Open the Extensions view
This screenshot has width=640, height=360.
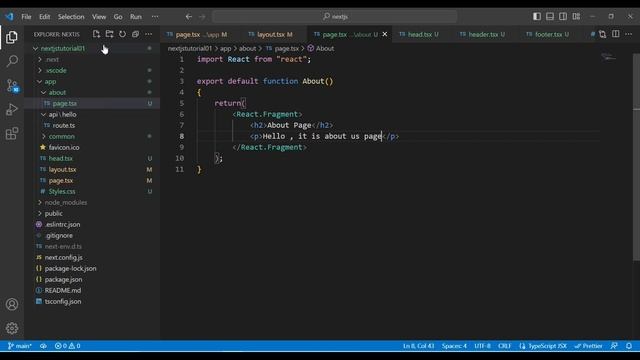pos(12,133)
